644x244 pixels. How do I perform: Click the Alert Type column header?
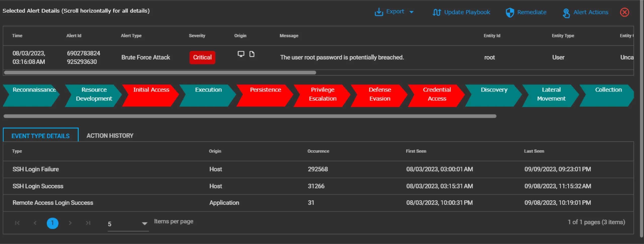click(x=131, y=36)
